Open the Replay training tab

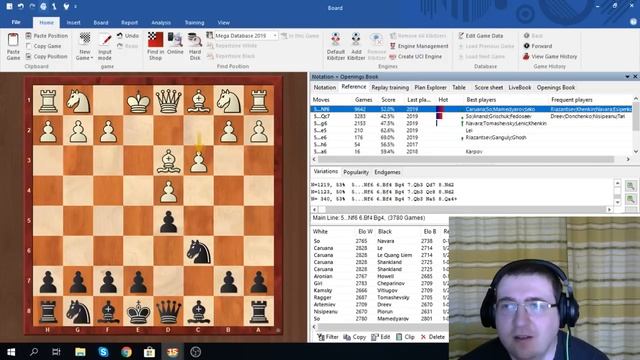390,87
